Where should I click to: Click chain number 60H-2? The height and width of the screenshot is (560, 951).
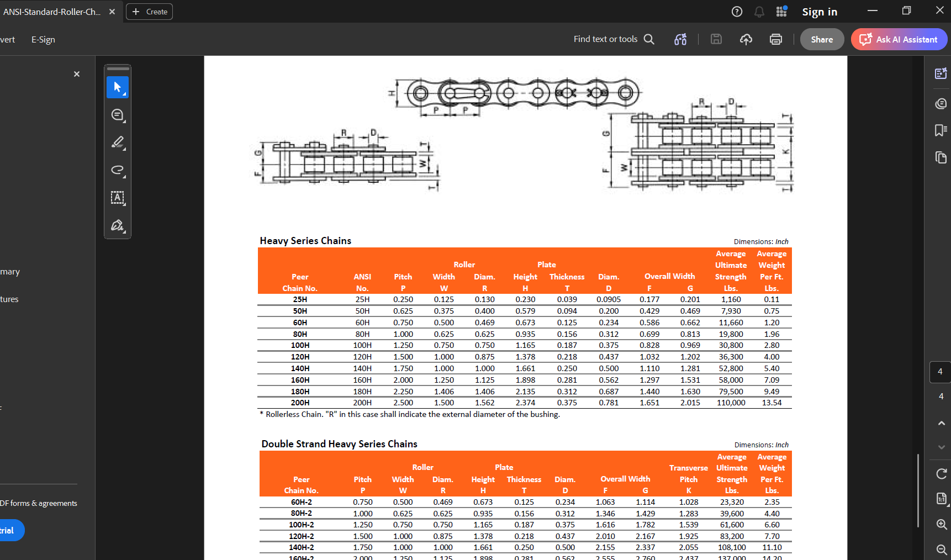(302, 502)
